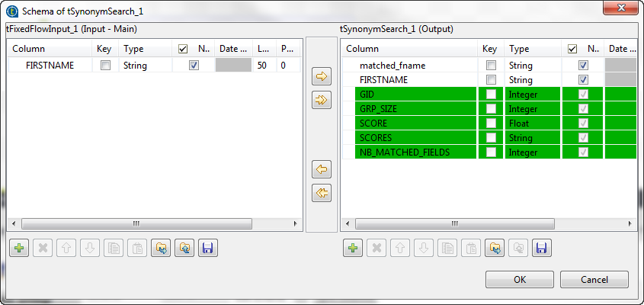The width and height of the screenshot is (644, 305).
Task: Click the output schema move up arrow
Action: tap(400, 249)
